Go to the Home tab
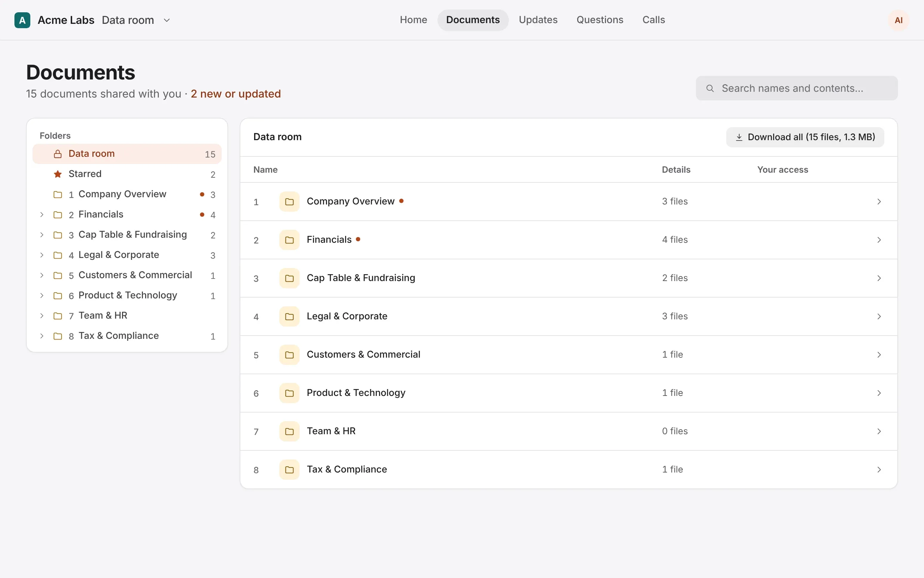Image resolution: width=924 pixels, height=578 pixels. pos(414,20)
